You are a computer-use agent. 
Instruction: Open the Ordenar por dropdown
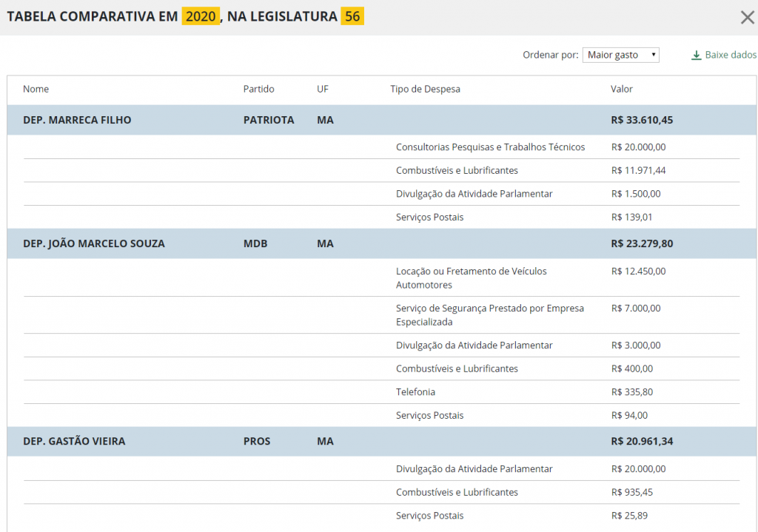coord(620,55)
